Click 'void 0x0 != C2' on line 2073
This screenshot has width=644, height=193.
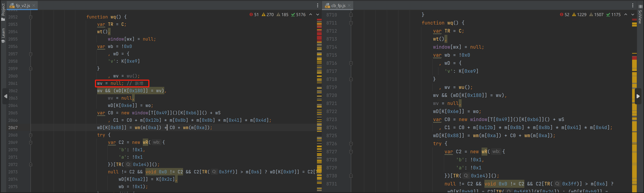pos(164,172)
